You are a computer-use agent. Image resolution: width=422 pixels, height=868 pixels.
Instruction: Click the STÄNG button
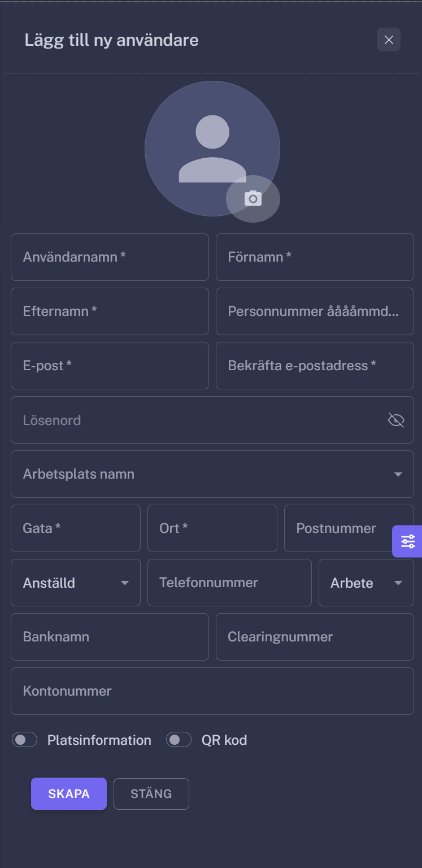coord(151,793)
